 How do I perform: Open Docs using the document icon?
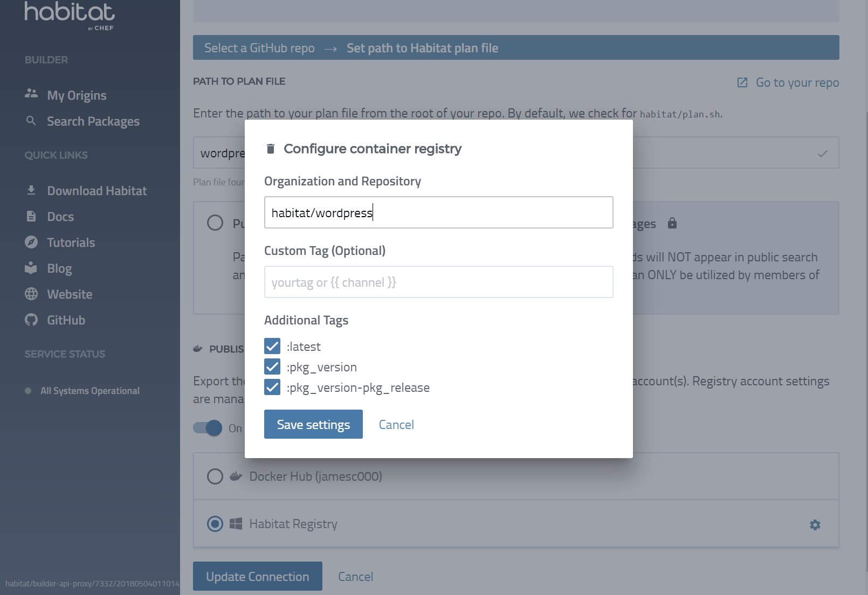click(32, 216)
